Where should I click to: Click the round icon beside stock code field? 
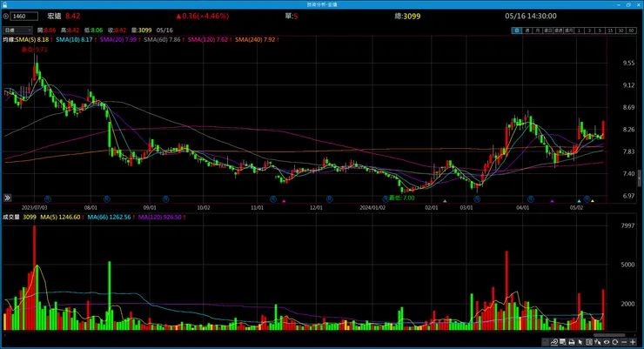click(x=6, y=17)
